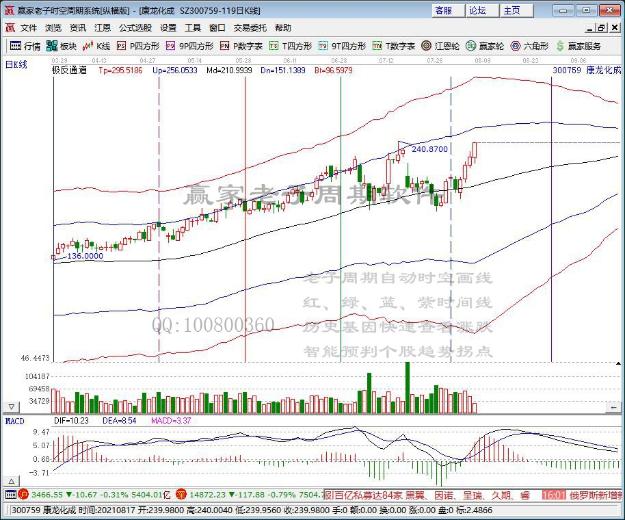Click small up arrow at the chart's right edge
The height and width of the screenshot is (520, 625).
click(x=618, y=363)
